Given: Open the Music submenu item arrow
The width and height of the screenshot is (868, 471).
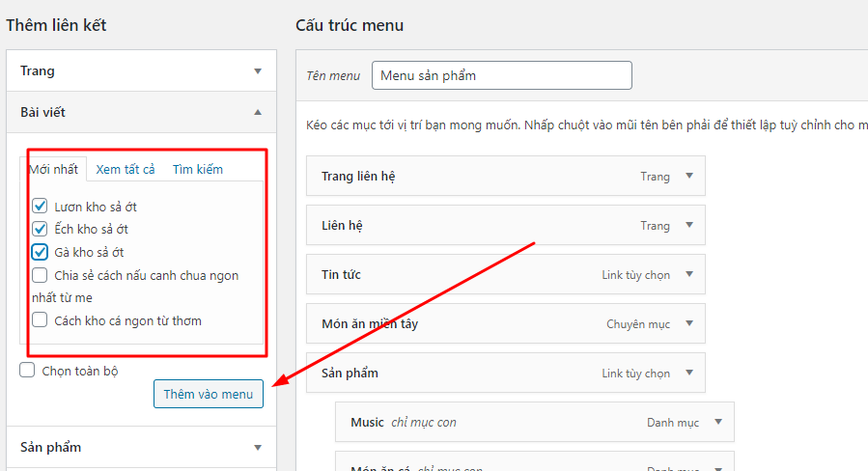Looking at the screenshot, I should tap(718, 422).
